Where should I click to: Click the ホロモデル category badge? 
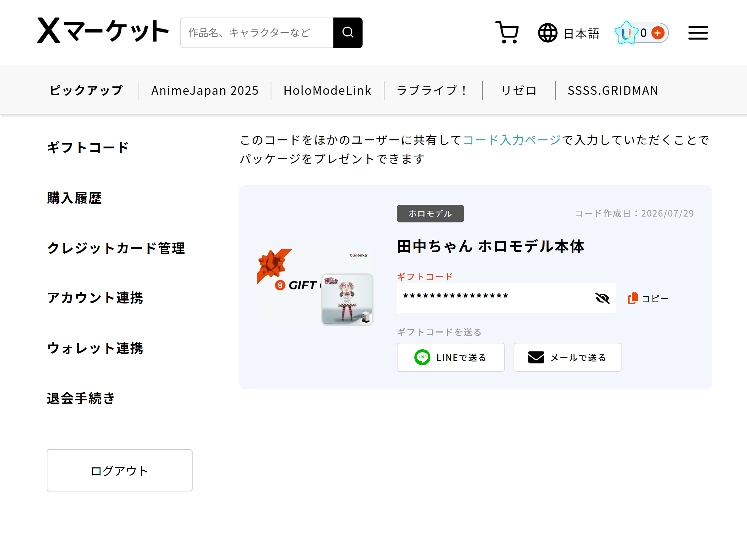[430, 214]
